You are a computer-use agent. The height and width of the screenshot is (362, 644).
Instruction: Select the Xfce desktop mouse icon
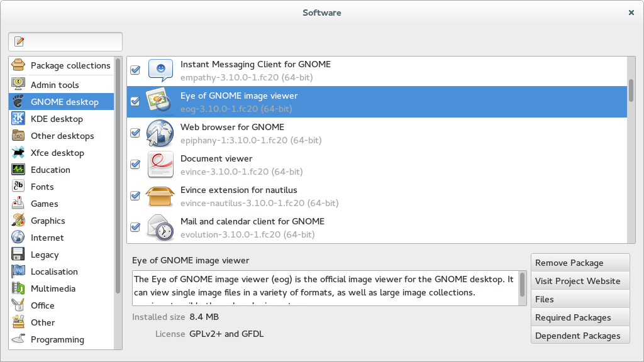[x=19, y=153]
